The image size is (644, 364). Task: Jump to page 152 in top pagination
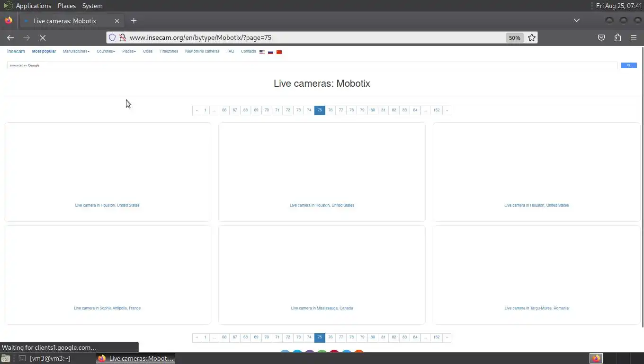[x=436, y=110]
